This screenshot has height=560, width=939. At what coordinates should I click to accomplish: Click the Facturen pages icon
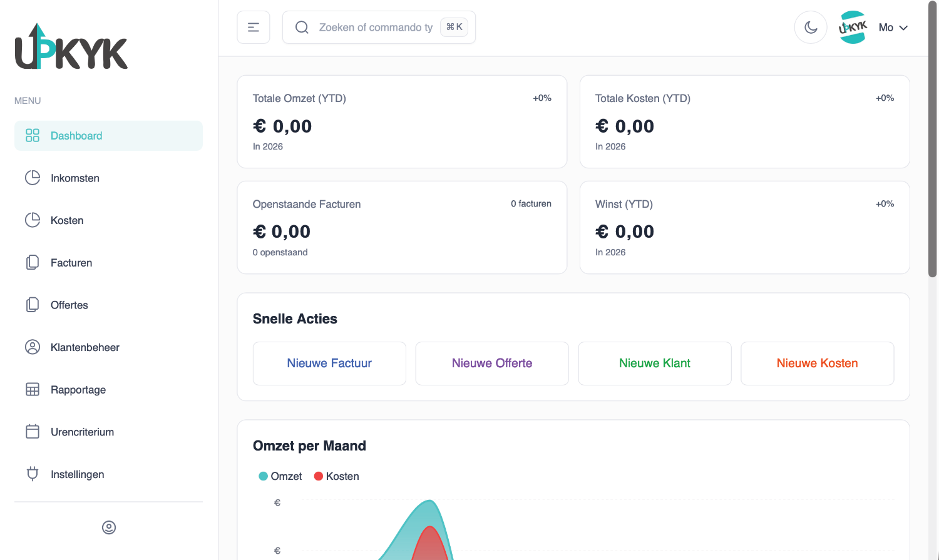click(32, 262)
